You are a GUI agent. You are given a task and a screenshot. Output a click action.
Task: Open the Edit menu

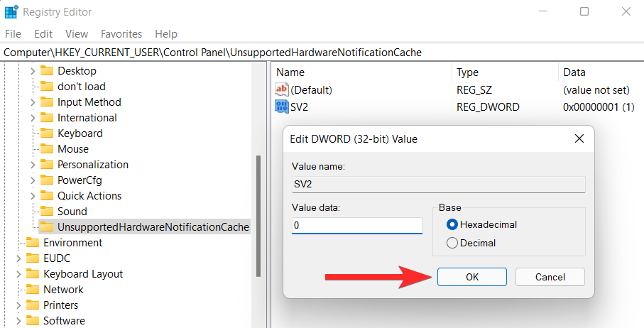click(x=43, y=34)
